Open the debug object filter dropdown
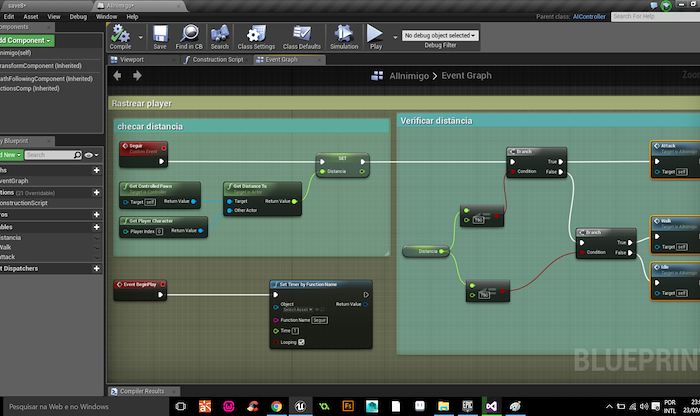Screen dimensions: 700x416 [439, 35]
